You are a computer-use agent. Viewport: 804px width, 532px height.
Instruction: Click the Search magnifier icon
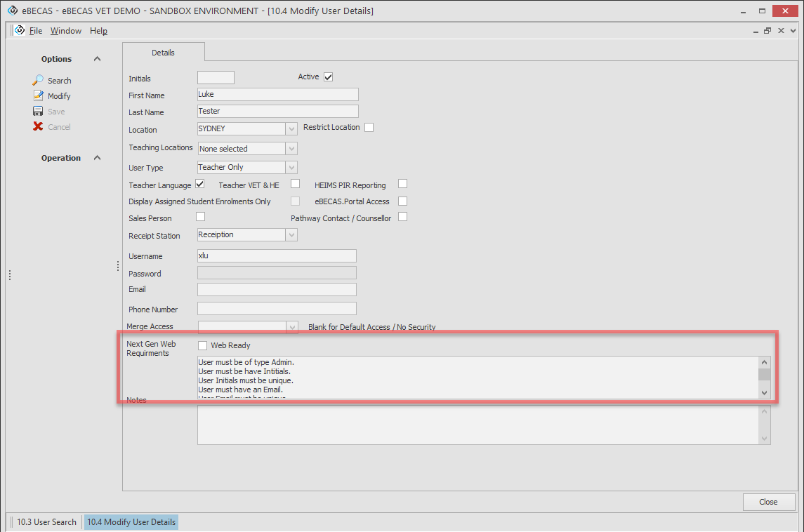coord(38,81)
